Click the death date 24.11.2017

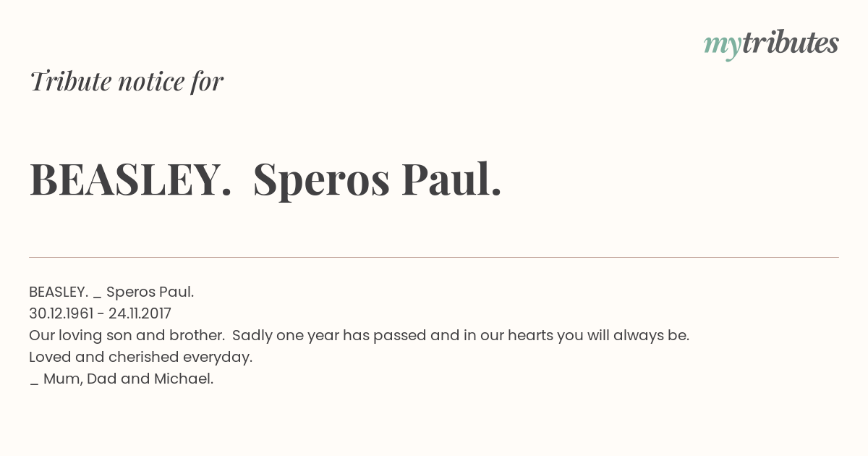tap(140, 313)
